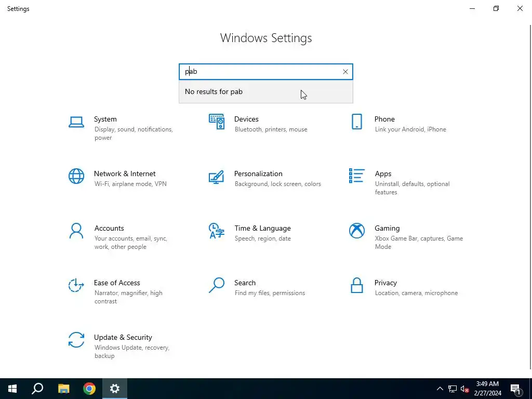Open the Time & Language title
Screen dimensions: 532x399
tap(262, 229)
